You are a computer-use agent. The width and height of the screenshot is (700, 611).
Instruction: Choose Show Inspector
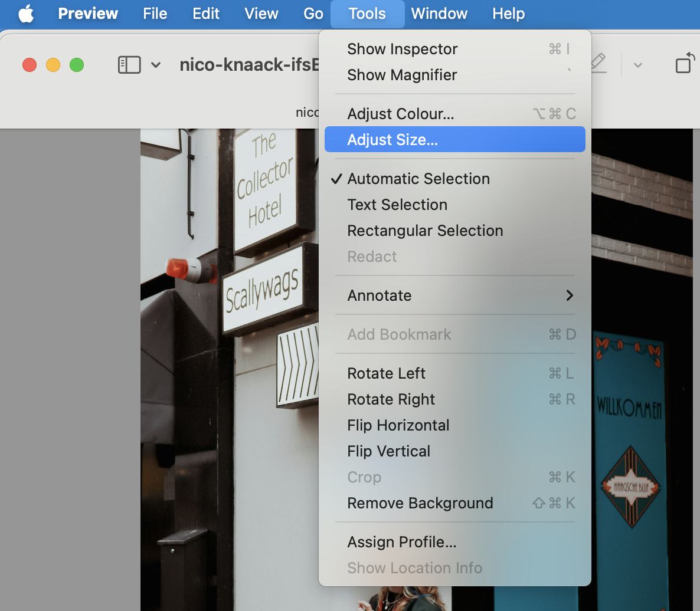pyautogui.click(x=455, y=48)
